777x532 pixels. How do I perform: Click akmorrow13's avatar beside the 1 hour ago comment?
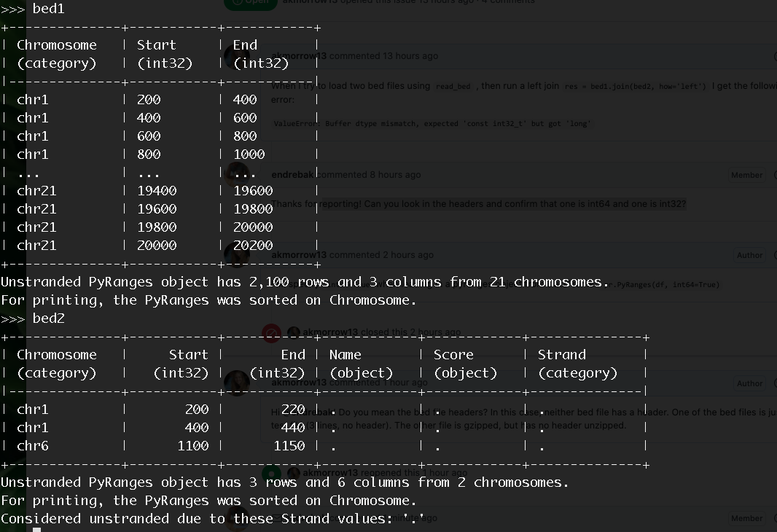(x=236, y=383)
